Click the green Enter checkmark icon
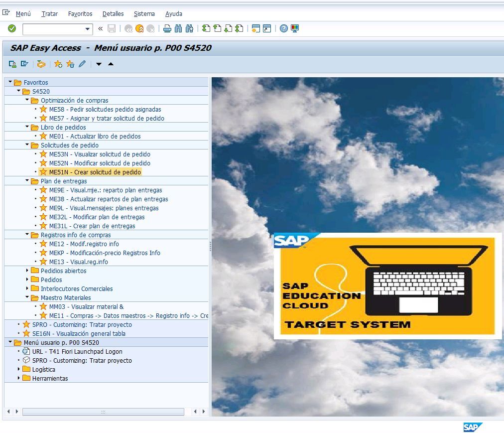504x433 pixels. [x=12, y=29]
